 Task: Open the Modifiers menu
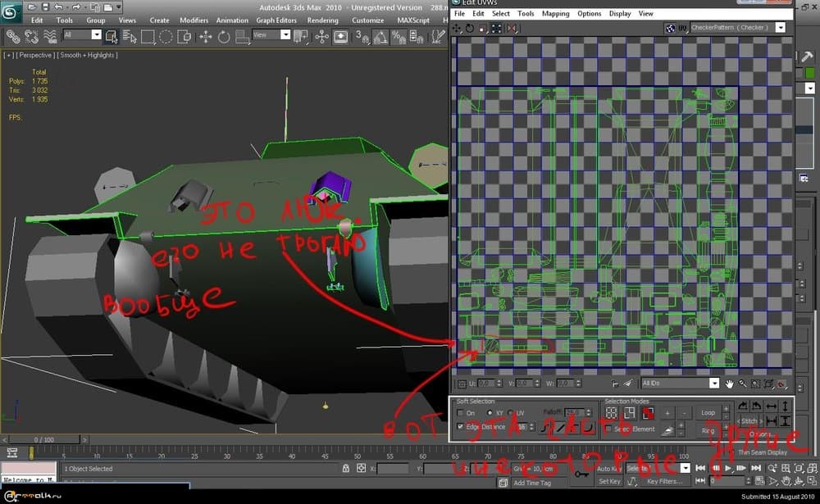(194, 20)
